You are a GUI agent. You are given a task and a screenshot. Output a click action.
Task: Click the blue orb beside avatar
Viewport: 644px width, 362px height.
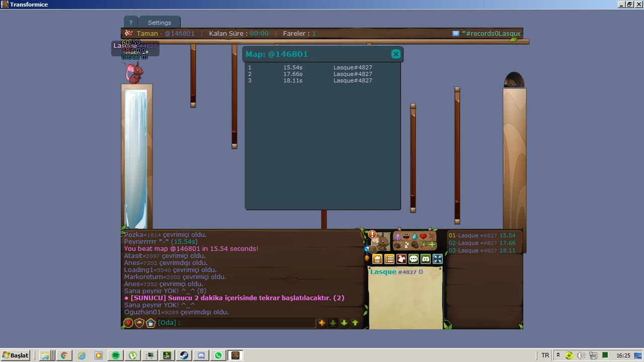tap(367, 249)
